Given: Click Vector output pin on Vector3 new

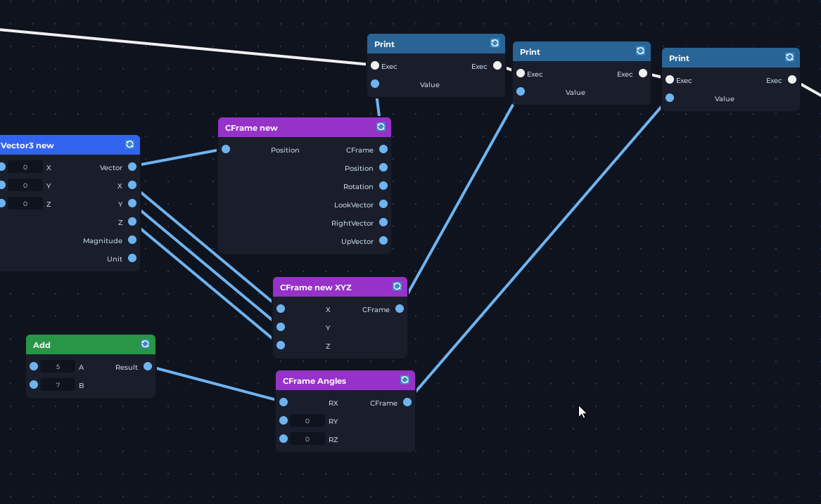Looking at the screenshot, I should pos(132,167).
